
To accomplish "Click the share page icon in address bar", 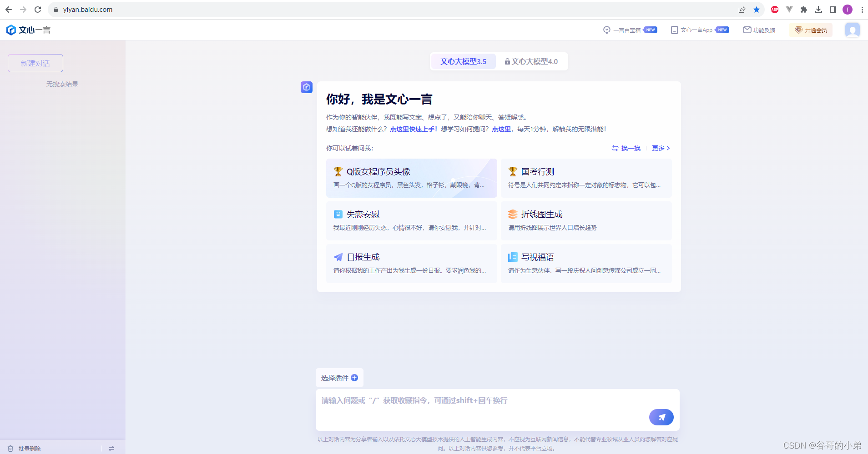I will [x=742, y=10].
